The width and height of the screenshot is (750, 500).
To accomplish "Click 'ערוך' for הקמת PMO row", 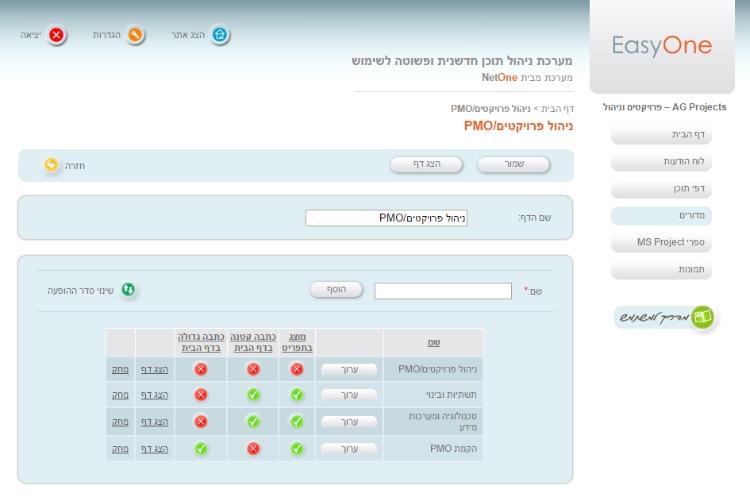I will coord(349,449).
